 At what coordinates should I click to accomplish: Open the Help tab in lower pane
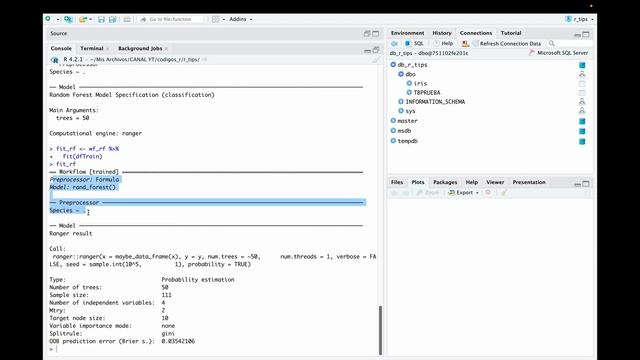click(471, 182)
